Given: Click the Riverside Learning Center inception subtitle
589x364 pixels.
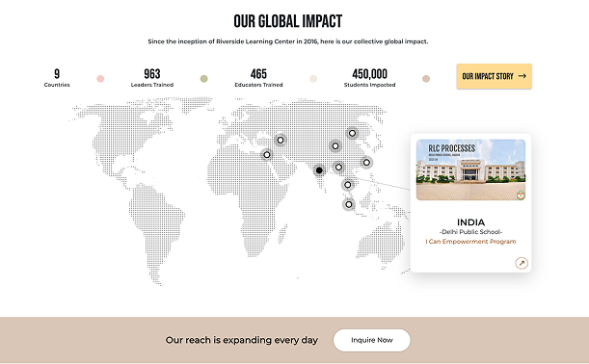Looking at the screenshot, I should pyautogui.click(x=287, y=41).
